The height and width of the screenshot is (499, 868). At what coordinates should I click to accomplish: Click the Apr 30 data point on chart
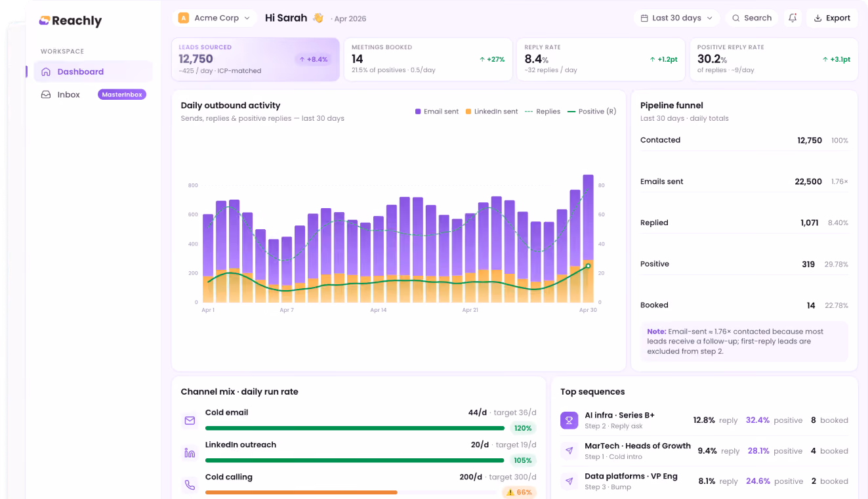click(x=588, y=266)
